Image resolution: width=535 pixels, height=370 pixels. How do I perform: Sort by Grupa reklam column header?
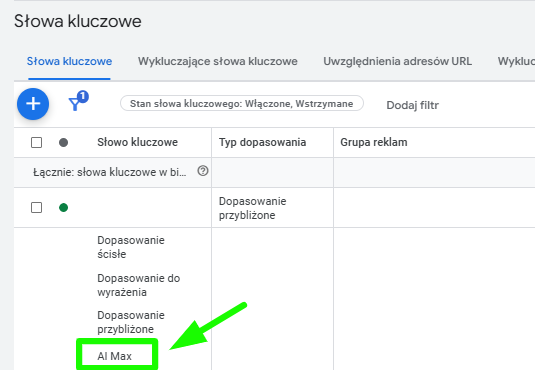coord(374,142)
